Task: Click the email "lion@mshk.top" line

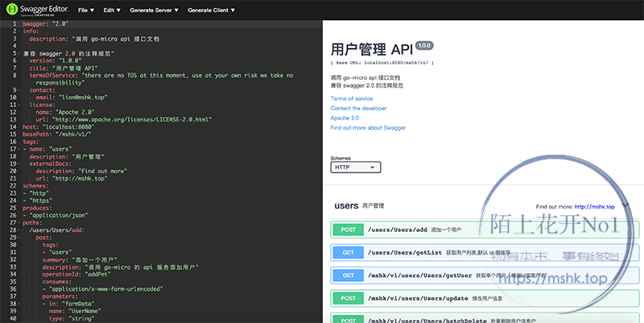Action: 72,97
